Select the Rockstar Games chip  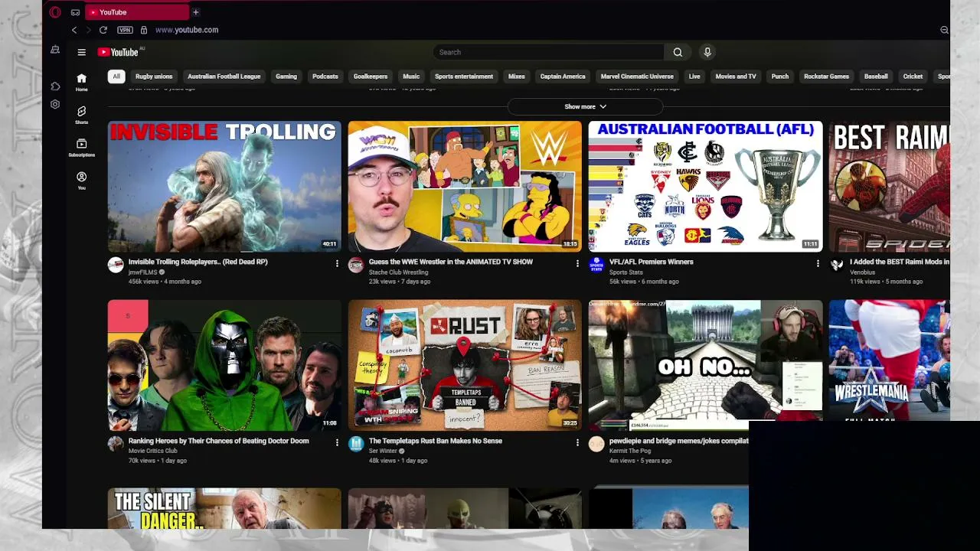point(826,77)
